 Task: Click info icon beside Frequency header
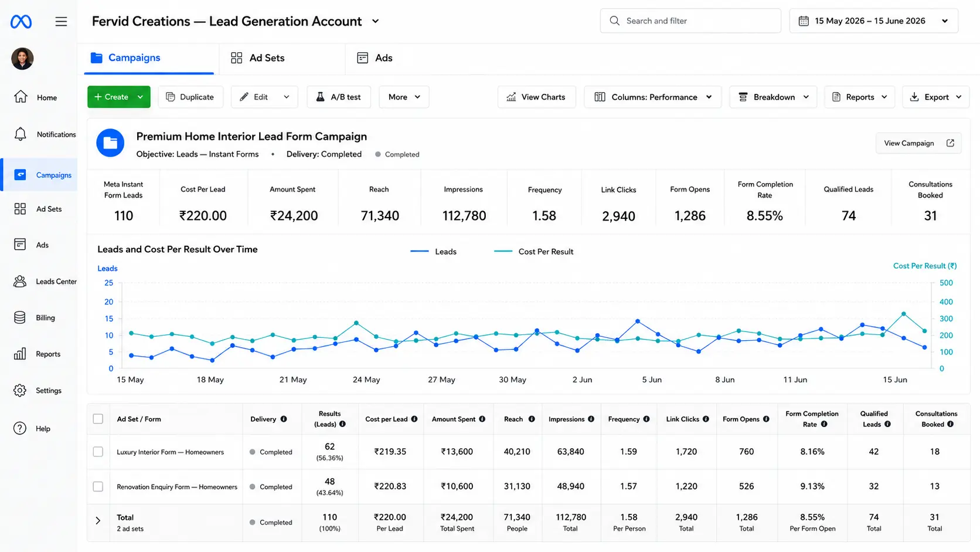[646, 419]
